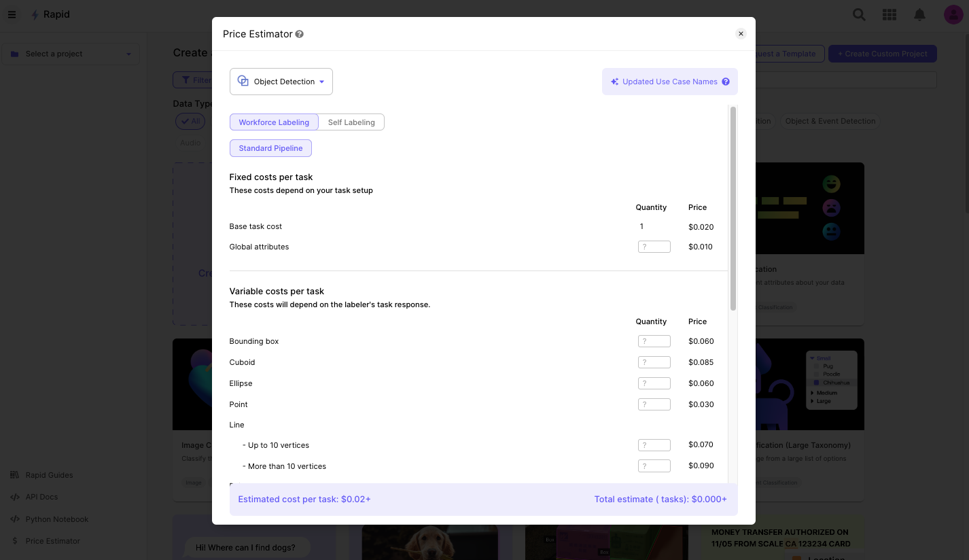Switch to the Self Labeling tab
This screenshot has width=969, height=560.
(x=351, y=122)
